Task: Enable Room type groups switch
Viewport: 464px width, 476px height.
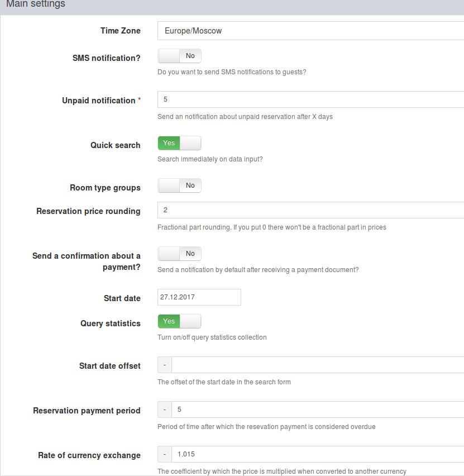Action: (x=179, y=185)
